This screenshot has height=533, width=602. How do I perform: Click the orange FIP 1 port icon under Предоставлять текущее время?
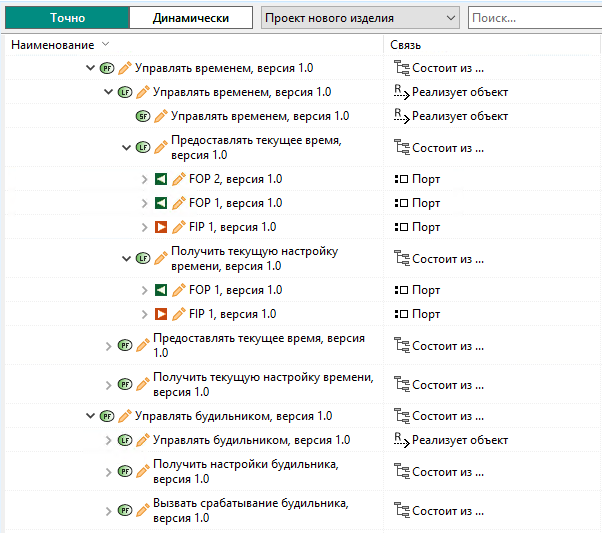pyautogui.click(x=161, y=227)
